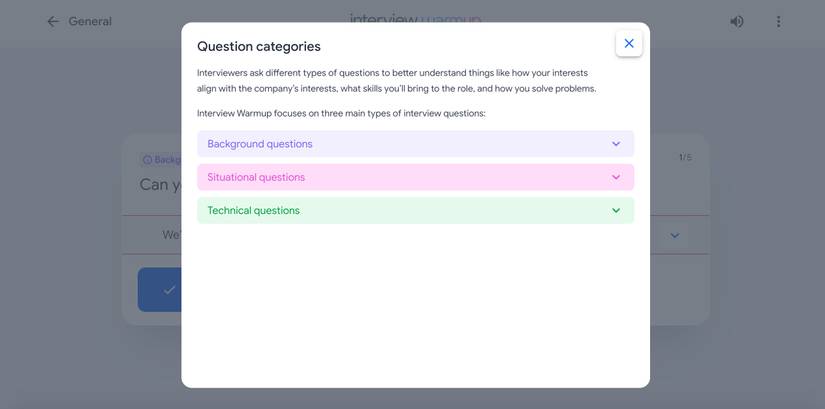Open the three-dot more options menu
Screen dimensions: 825x409
(x=778, y=21)
